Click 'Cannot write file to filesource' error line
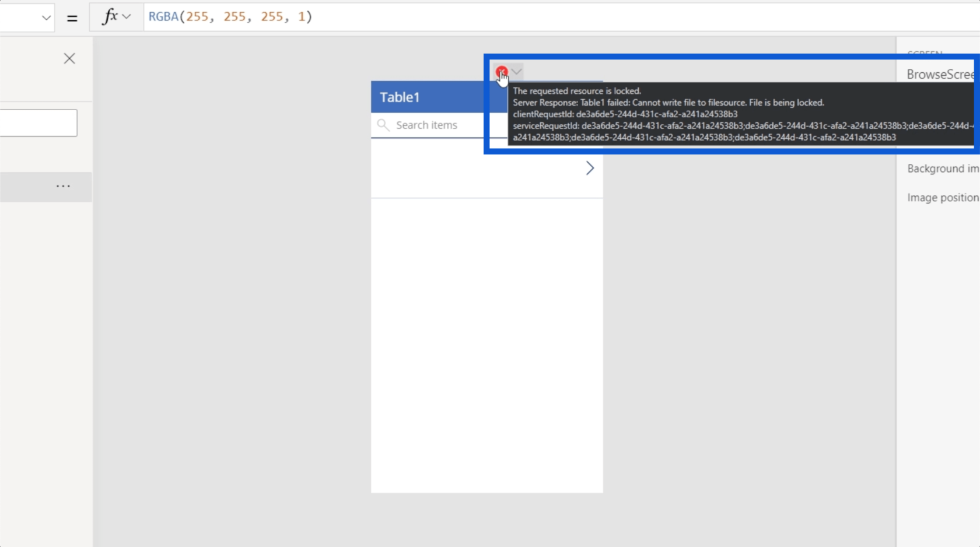 click(x=668, y=103)
